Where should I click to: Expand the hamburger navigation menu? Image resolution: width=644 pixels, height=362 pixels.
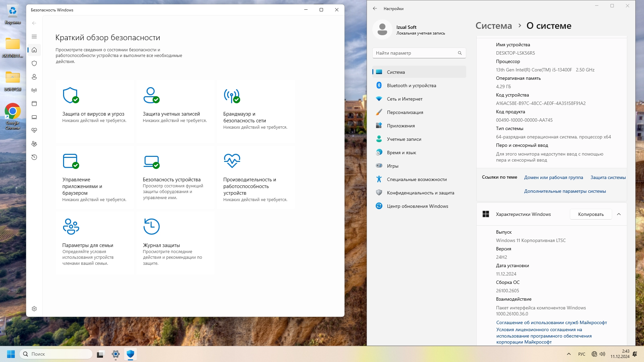pyautogui.click(x=34, y=37)
